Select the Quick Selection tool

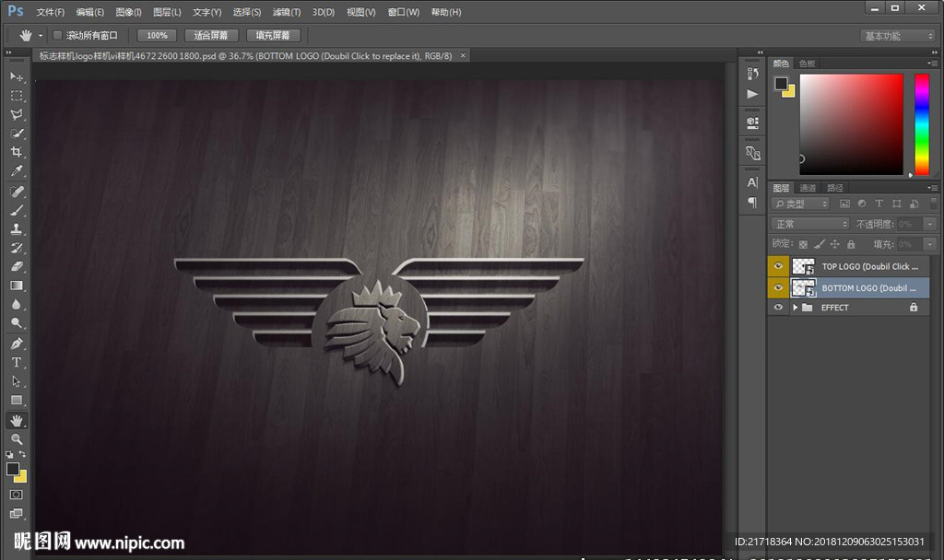point(17,133)
